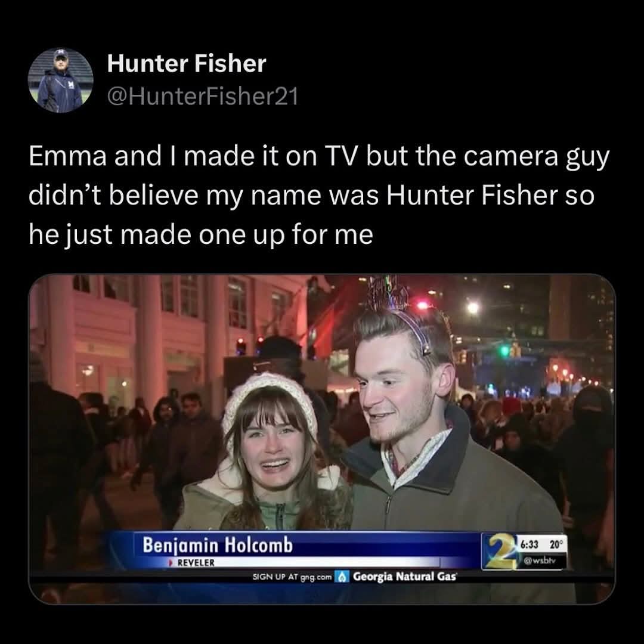
Task: Open Hunter Fisher's profile avatar
Action: click(x=60, y=80)
